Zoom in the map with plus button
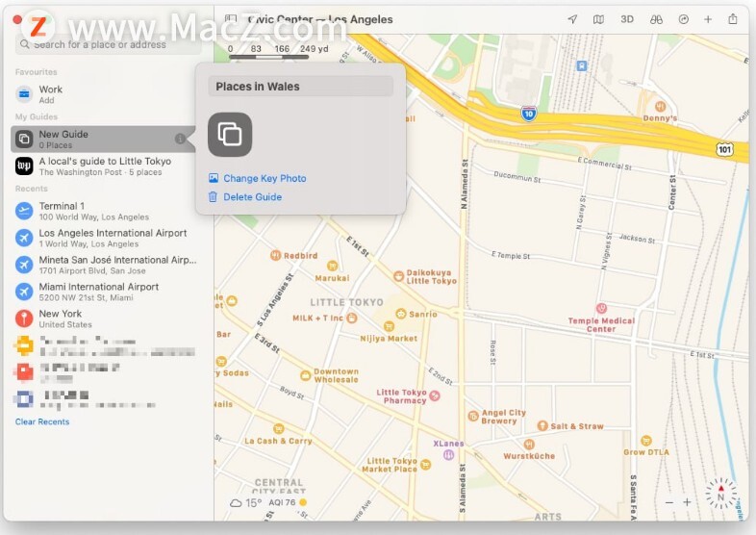Viewport: 756px width, 535px height. [687, 502]
